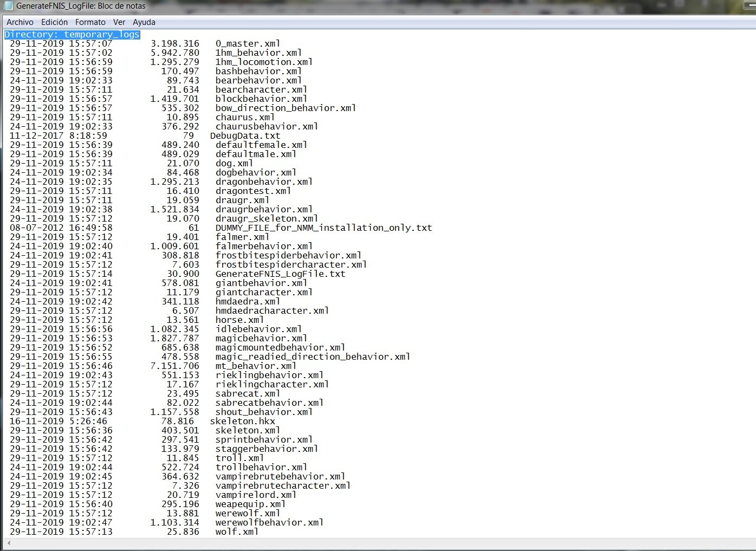Click the file name 'frostbitespidercharacter.xml'
The image size is (756, 551).
click(x=291, y=264)
